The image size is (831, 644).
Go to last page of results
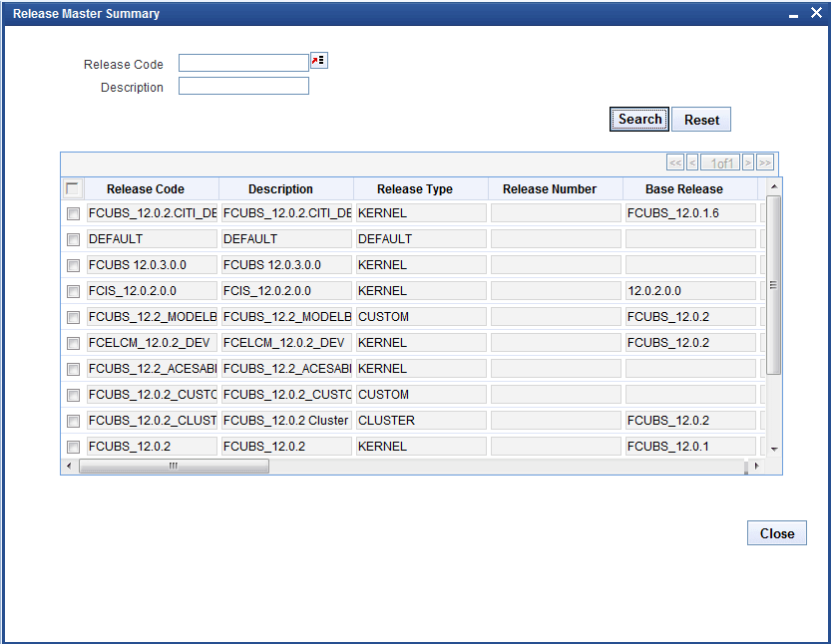765,162
